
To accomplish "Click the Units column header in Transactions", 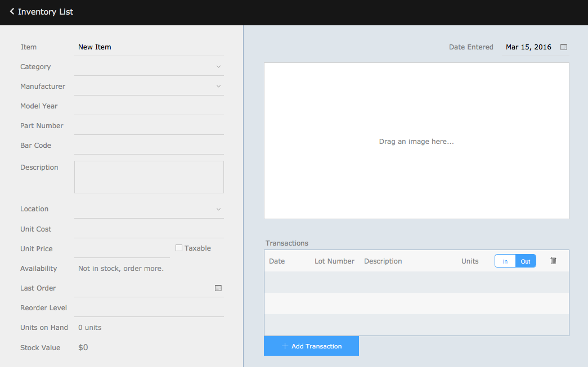I will click(470, 261).
